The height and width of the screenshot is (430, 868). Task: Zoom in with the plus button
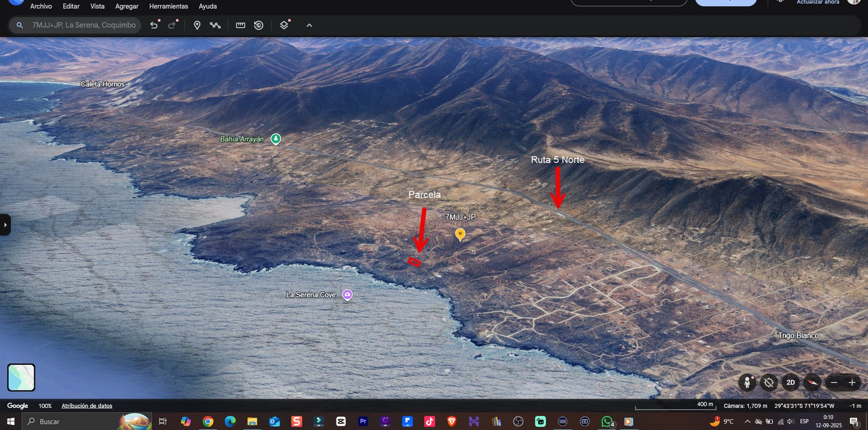tap(852, 383)
